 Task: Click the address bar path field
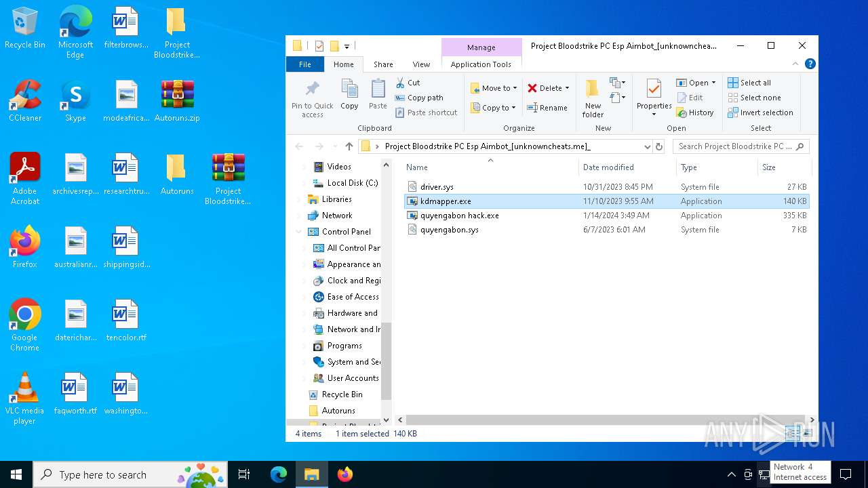click(x=505, y=146)
